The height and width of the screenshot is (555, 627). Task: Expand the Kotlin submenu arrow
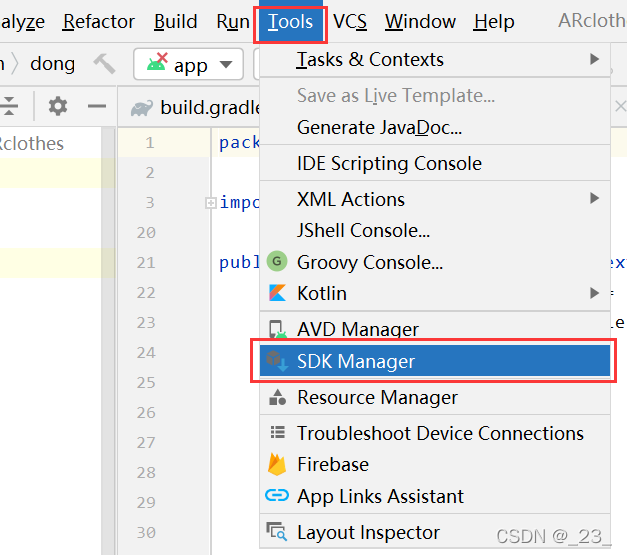pyautogui.click(x=595, y=293)
